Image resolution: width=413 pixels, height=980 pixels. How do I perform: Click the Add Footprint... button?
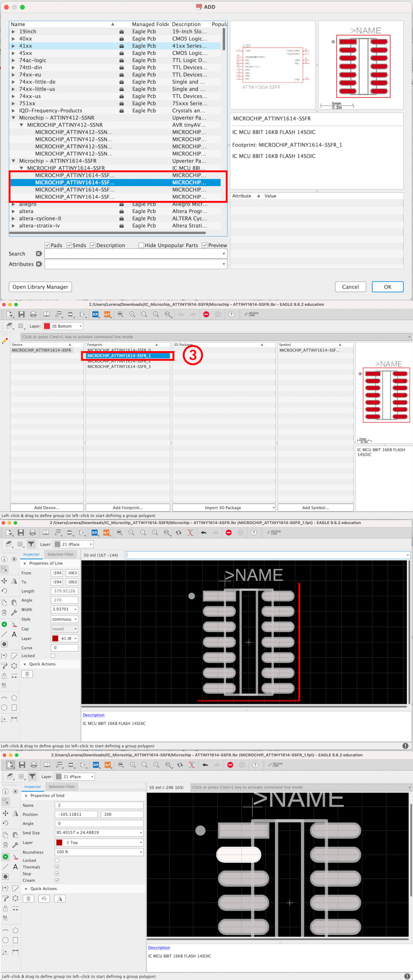click(x=128, y=508)
